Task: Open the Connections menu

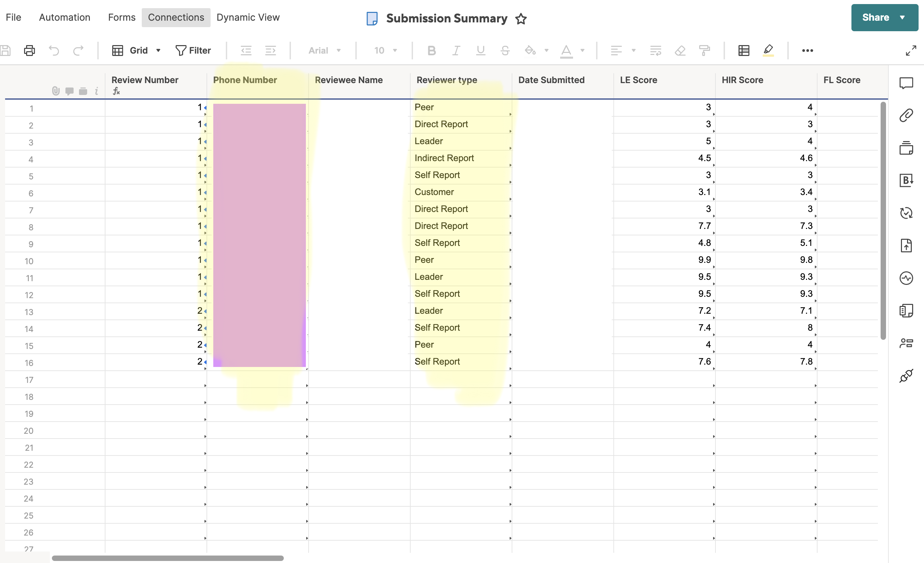Action: tap(176, 17)
